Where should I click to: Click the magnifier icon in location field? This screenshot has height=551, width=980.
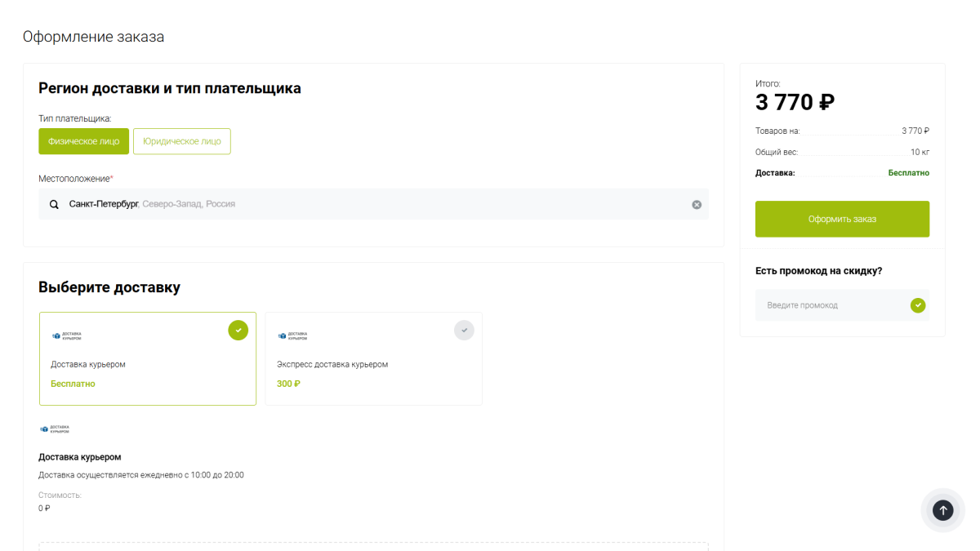click(x=54, y=204)
